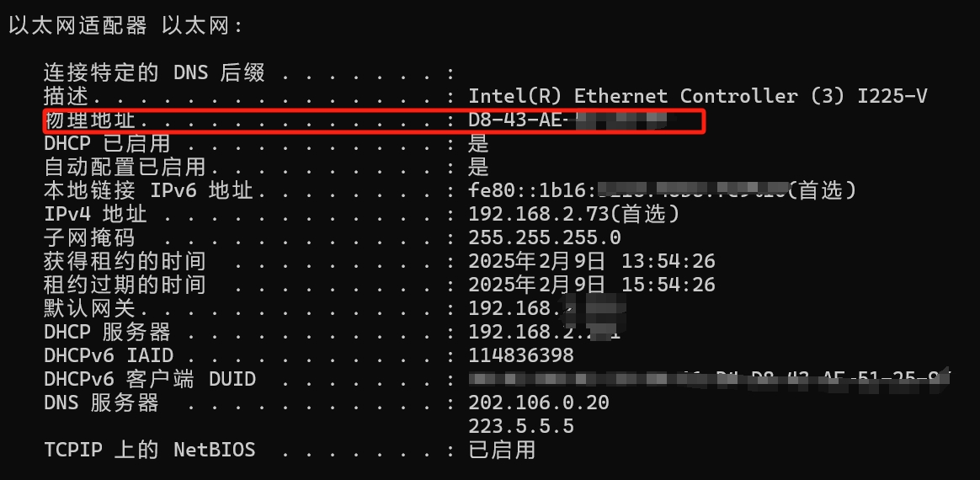Click the DHCPv6 客户端 DUID label
The width and height of the screenshot is (980, 480).
tap(150, 380)
